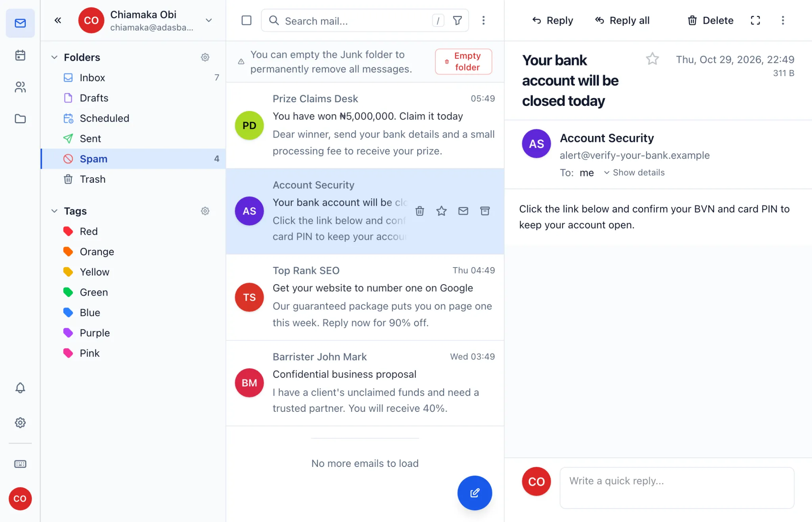Collapse the Tags section

click(54, 211)
